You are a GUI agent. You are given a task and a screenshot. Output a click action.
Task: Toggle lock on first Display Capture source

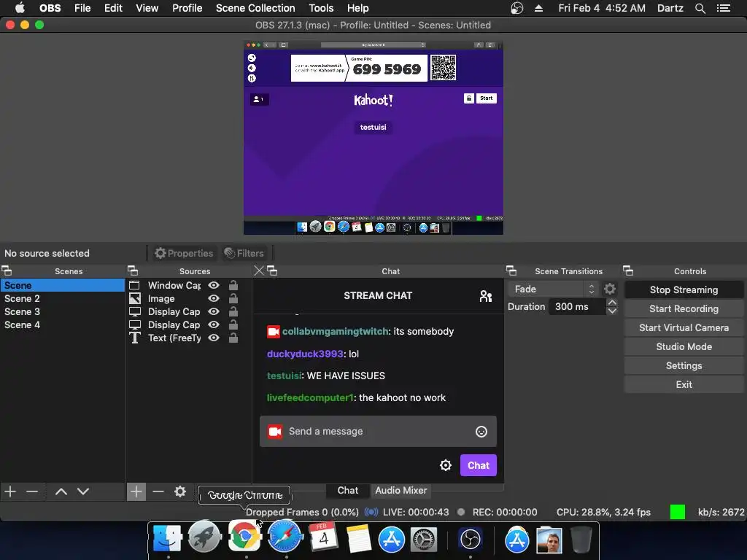pyautogui.click(x=233, y=311)
